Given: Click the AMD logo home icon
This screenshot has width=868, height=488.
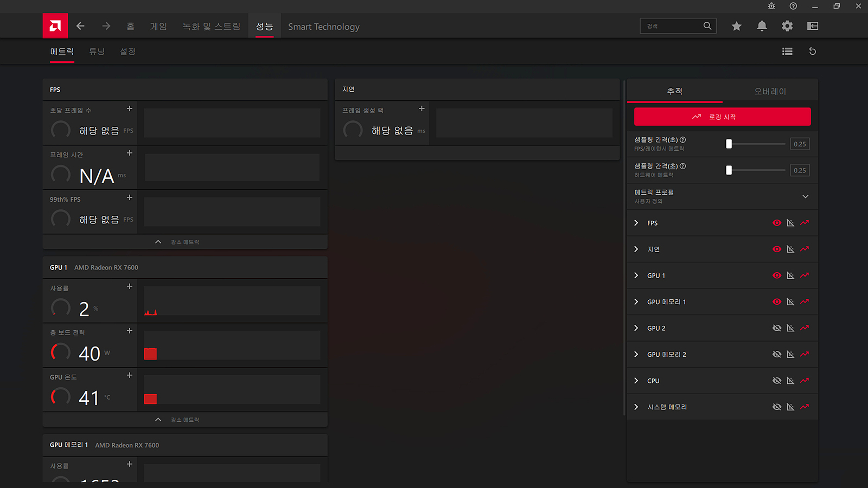Looking at the screenshot, I should [x=55, y=26].
